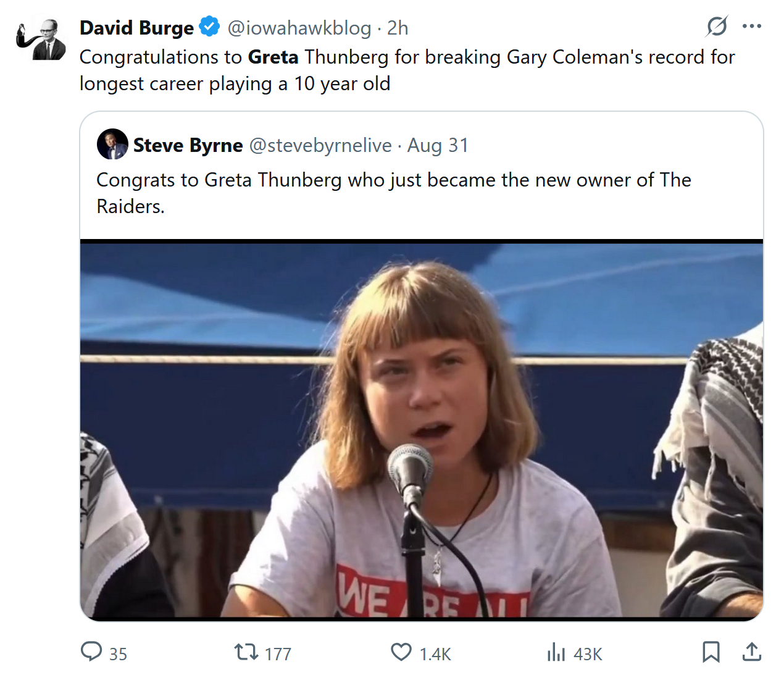Click the reply speech bubble icon

[91, 652]
